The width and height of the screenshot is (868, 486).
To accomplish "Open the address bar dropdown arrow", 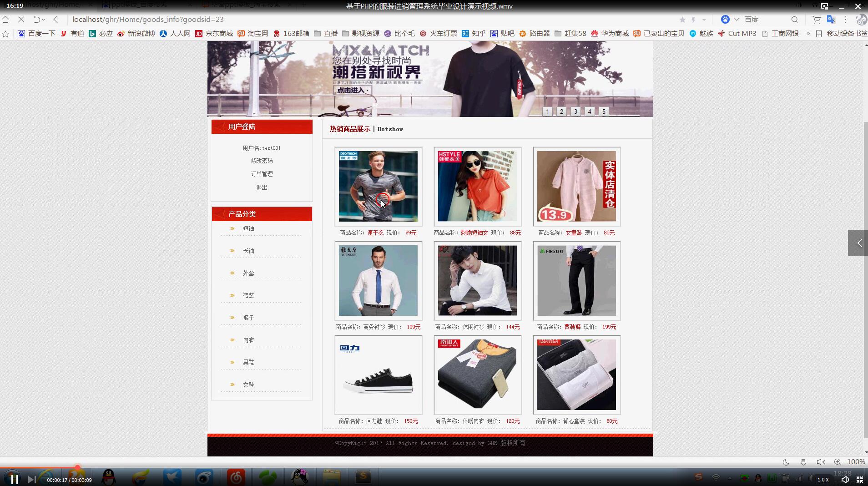I will [704, 20].
